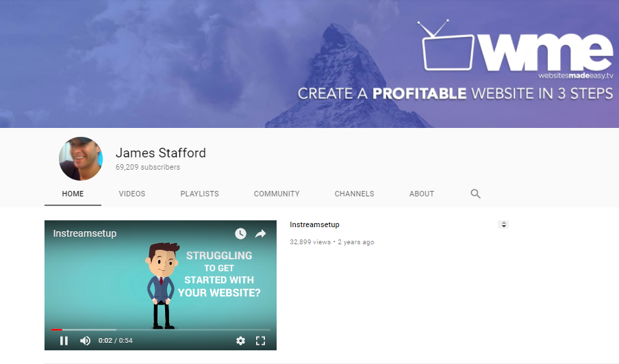
Task: Select the Channels tab
Action: pos(354,194)
